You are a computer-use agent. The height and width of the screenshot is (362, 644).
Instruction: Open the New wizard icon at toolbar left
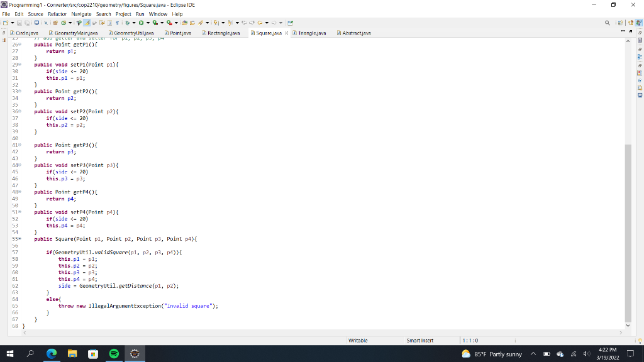[6, 23]
